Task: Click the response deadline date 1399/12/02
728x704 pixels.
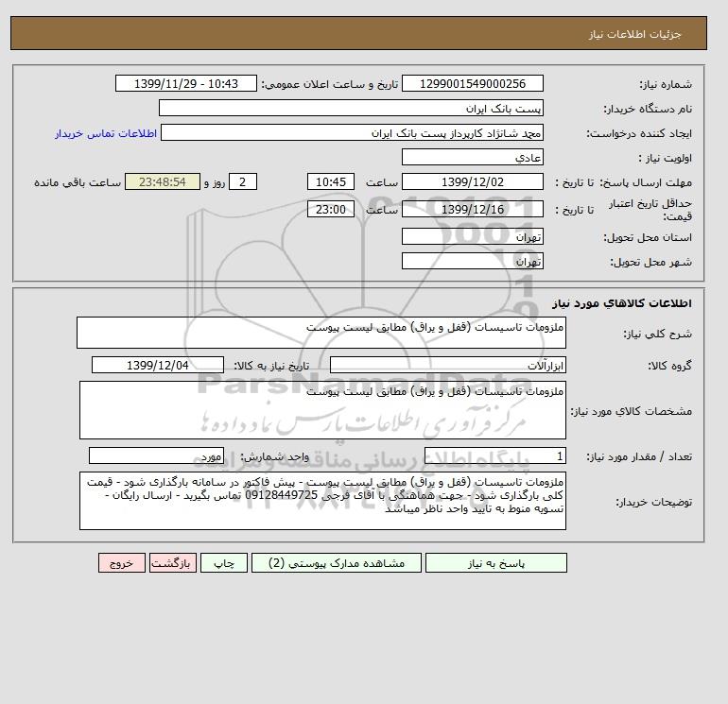Action: tap(472, 182)
